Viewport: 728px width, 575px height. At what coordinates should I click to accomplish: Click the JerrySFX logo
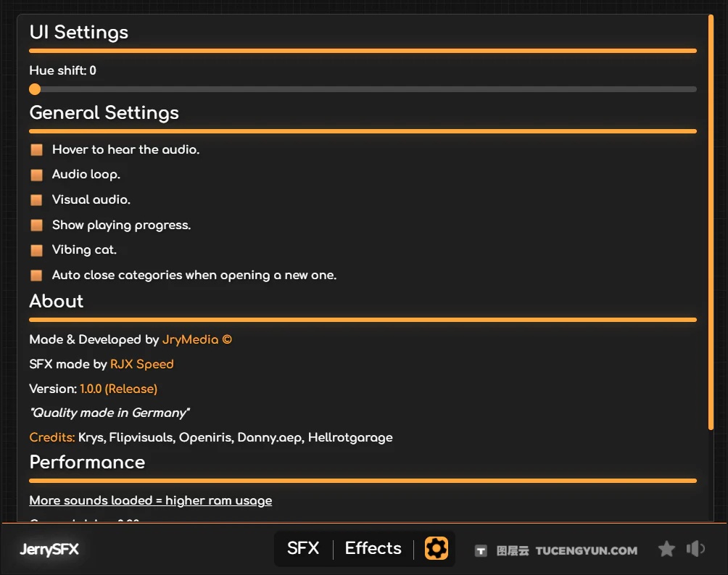point(49,550)
